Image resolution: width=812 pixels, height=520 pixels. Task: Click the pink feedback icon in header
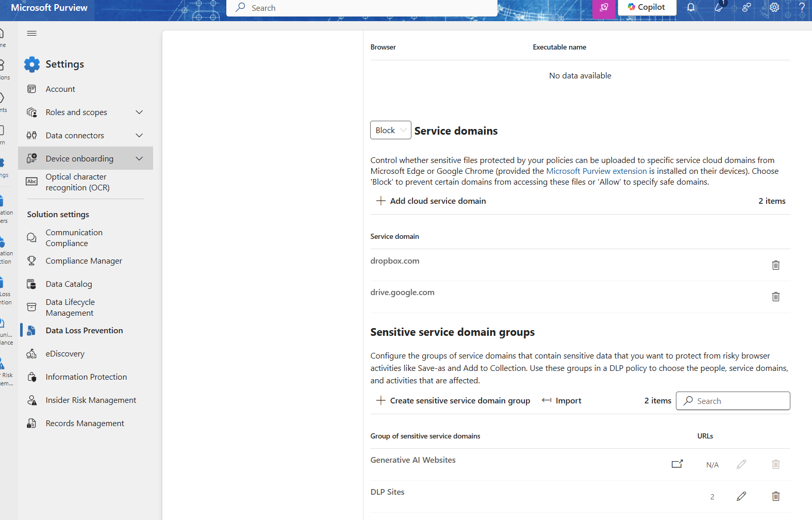[604, 8]
